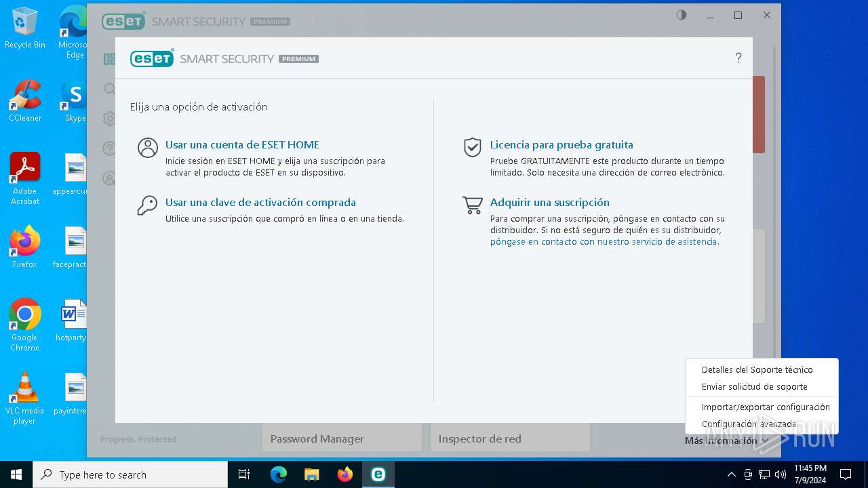
Task: Open Recycle Bin desktop icon
Action: coord(25,28)
